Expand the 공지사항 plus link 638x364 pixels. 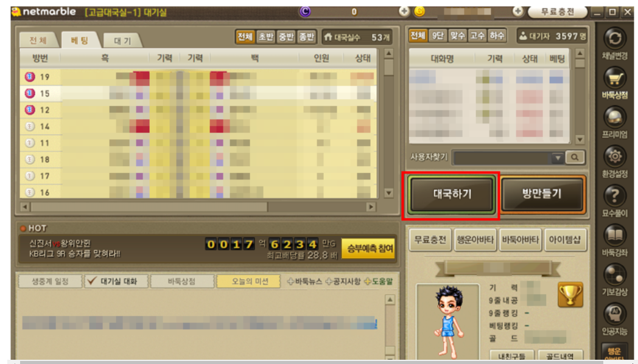tap(343, 281)
